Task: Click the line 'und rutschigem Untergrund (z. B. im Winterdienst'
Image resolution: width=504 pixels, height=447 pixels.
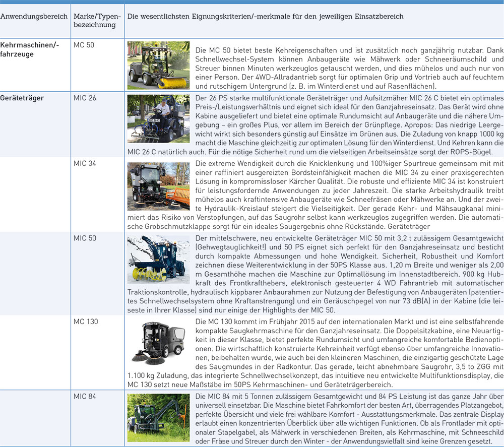Action: pyautogui.click(x=316, y=87)
